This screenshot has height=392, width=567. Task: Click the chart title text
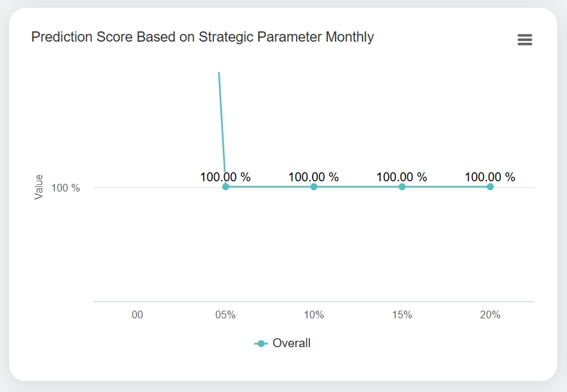pos(202,37)
